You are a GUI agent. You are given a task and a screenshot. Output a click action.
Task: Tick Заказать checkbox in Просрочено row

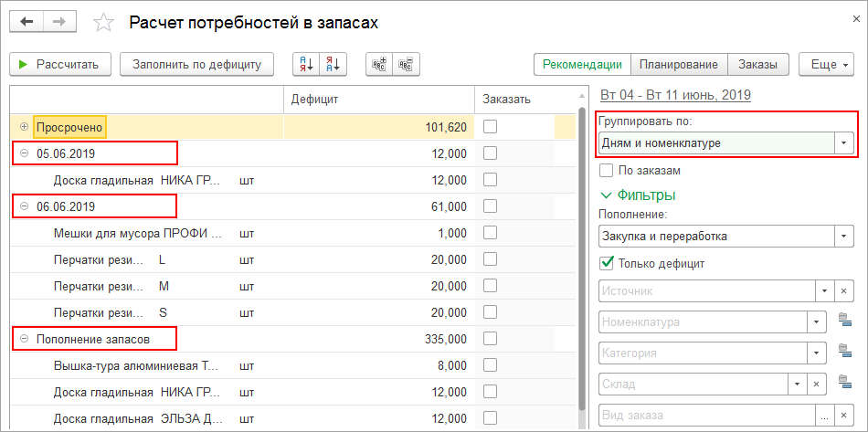click(x=491, y=127)
